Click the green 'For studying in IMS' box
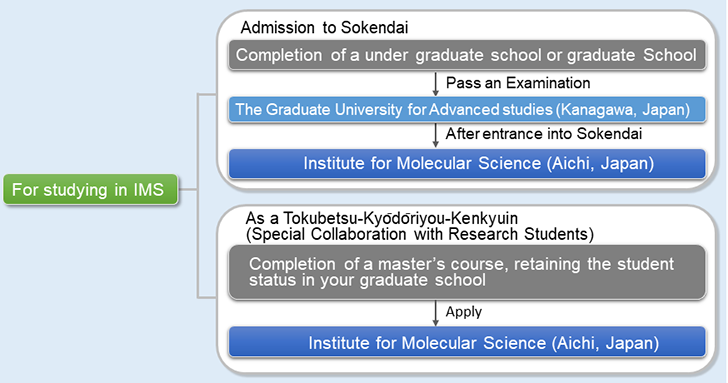Image resolution: width=728 pixels, height=383 pixels. point(91,189)
